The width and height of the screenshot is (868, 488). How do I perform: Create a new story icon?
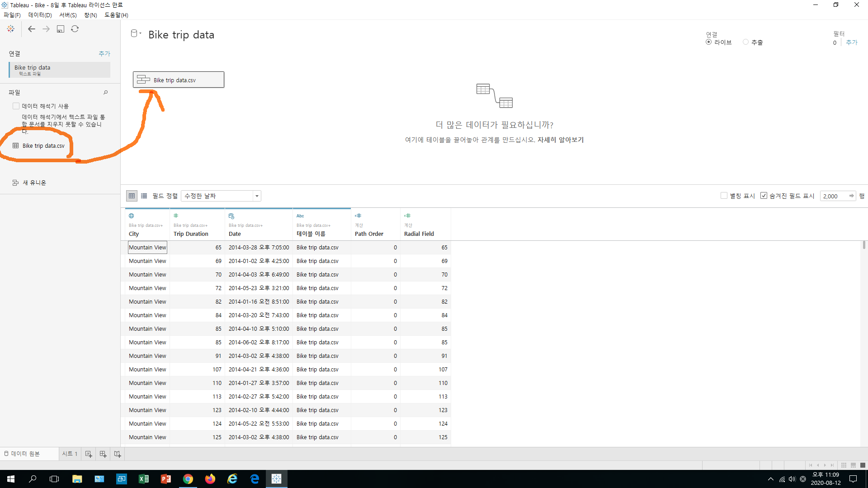(x=118, y=454)
